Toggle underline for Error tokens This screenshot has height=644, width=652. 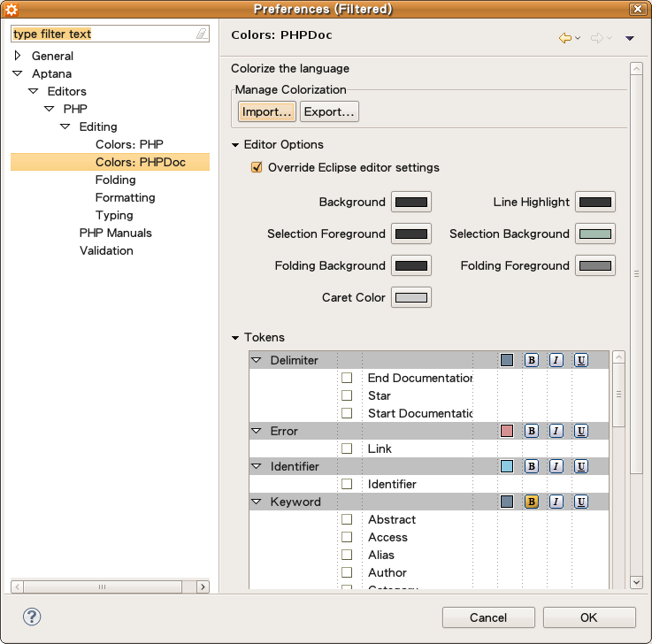point(581,431)
